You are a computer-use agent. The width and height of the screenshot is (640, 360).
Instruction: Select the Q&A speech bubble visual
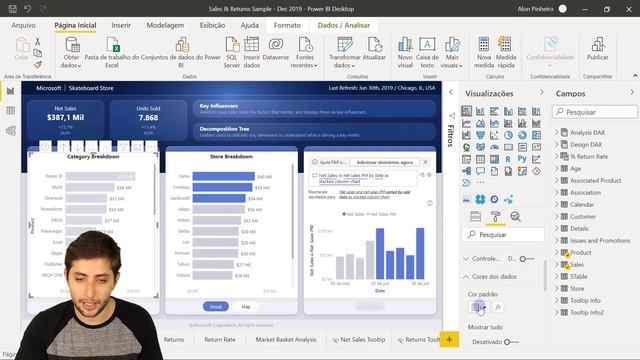point(480,171)
